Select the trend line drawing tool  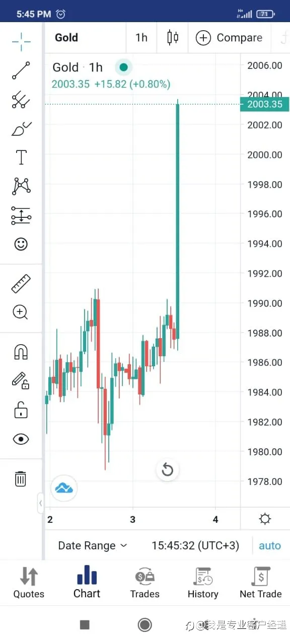click(x=21, y=70)
